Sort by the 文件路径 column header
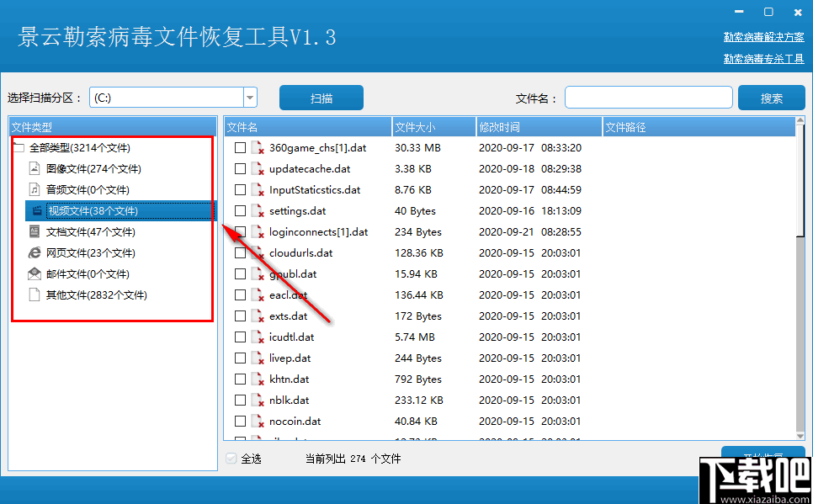 coord(699,127)
